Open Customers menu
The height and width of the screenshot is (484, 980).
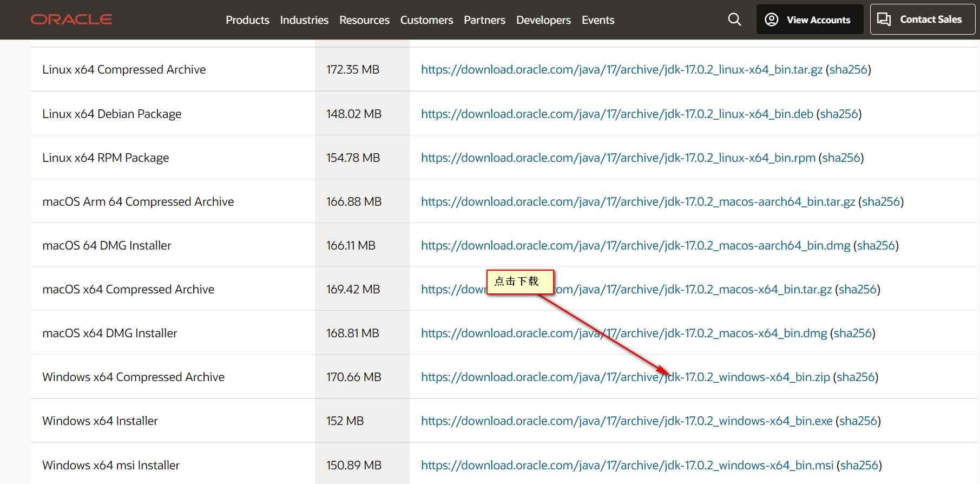426,20
